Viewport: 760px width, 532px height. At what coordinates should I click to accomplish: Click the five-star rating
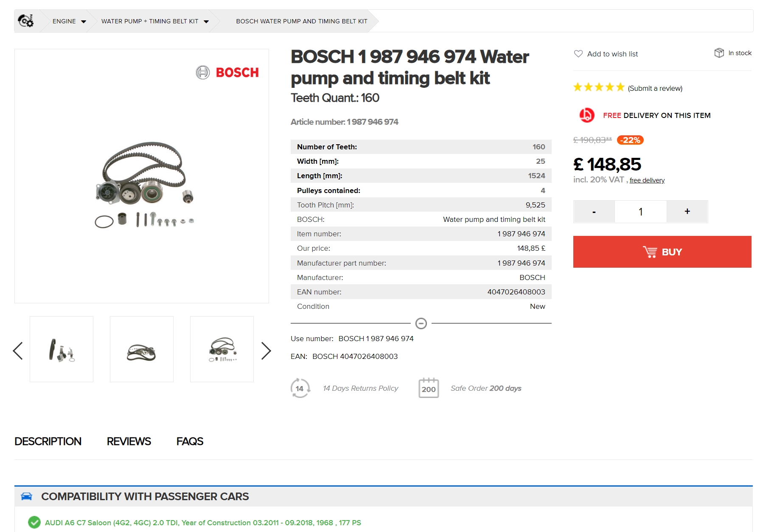click(x=599, y=87)
